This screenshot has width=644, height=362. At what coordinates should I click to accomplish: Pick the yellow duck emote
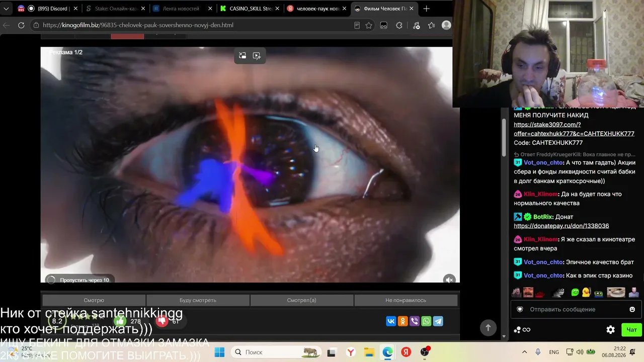tap(586, 293)
